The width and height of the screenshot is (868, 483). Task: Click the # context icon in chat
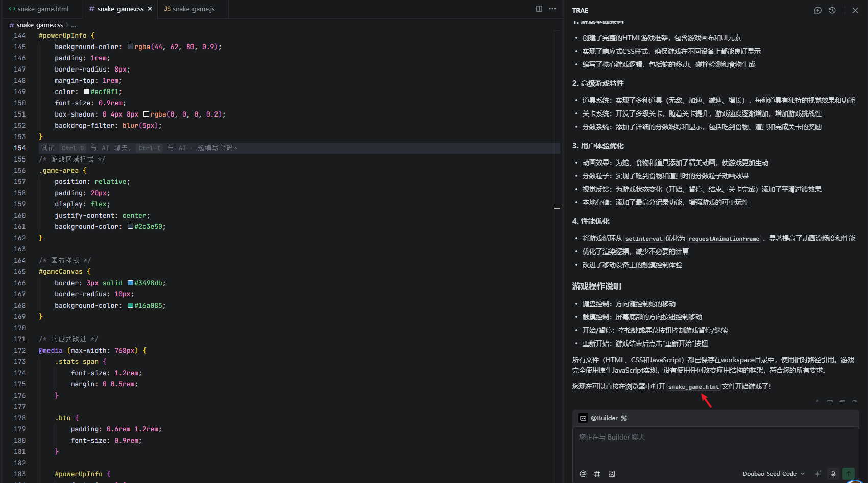[x=597, y=474]
